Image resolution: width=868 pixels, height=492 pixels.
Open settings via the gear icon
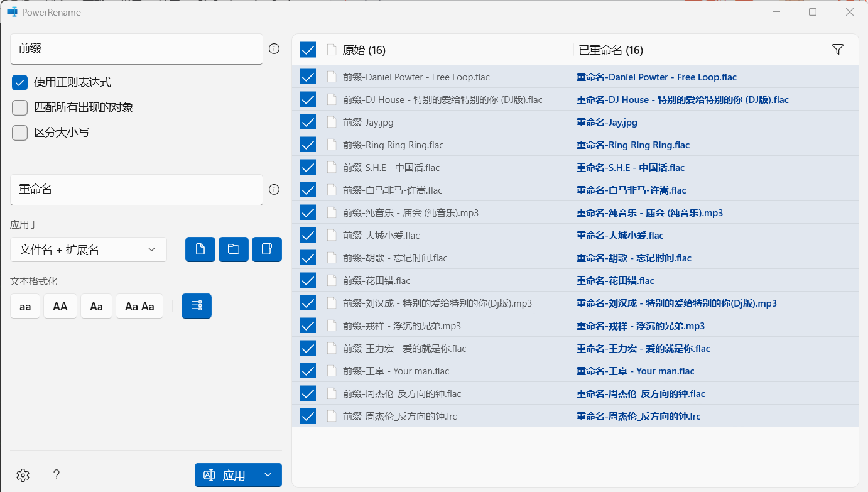point(23,475)
